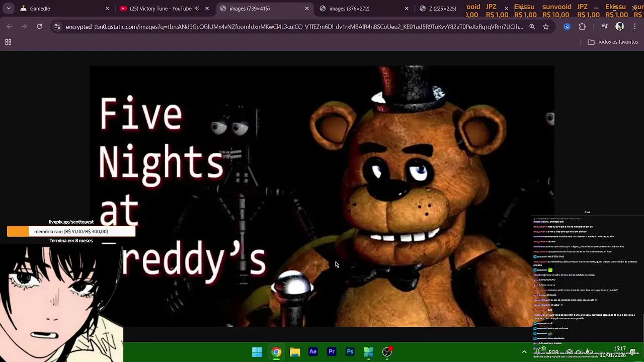Open the Extensions puzzle menu
Image resolution: width=644 pixels, height=362 pixels.
pyautogui.click(x=583, y=27)
